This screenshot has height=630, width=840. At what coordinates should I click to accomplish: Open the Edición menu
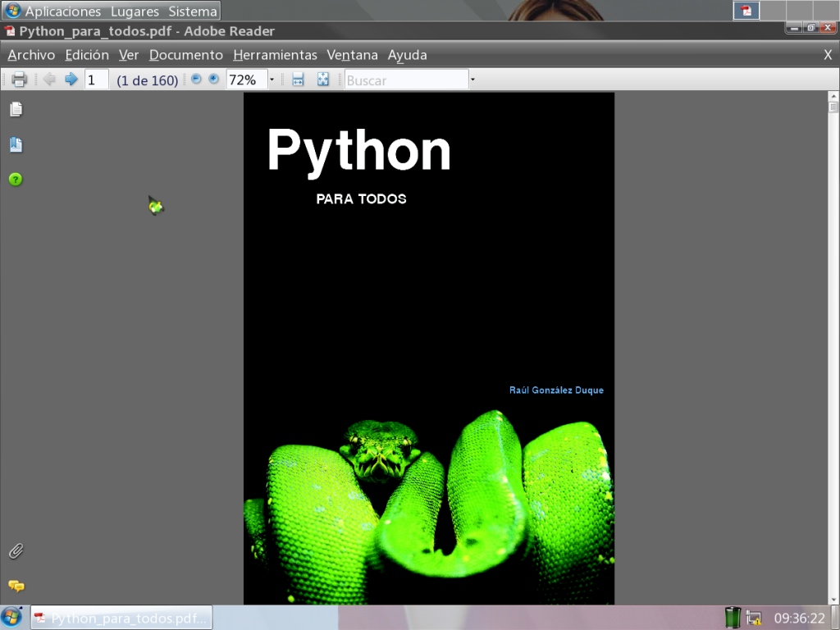(x=87, y=55)
